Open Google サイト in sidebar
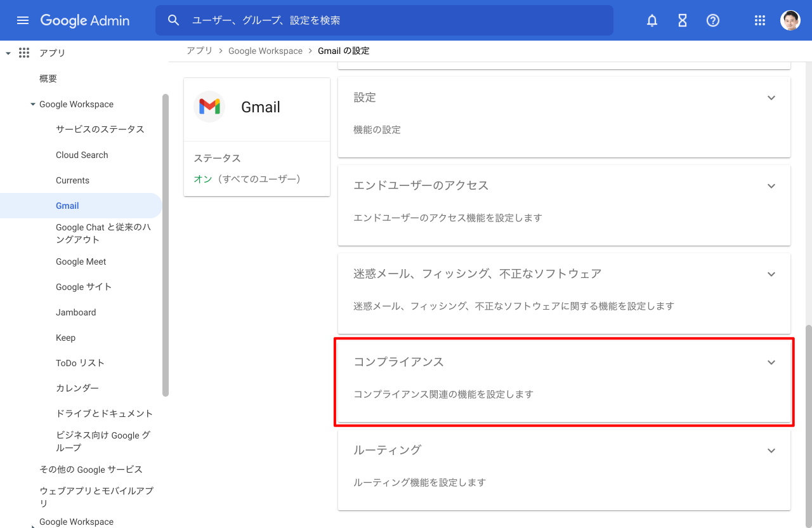Image resolution: width=812 pixels, height=528 pixels. click(x=84, y=287)
